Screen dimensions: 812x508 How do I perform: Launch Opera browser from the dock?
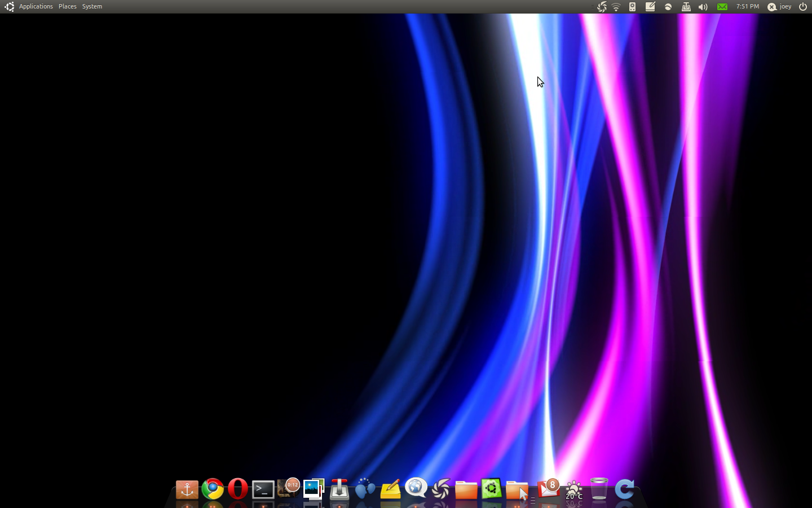click(238, 489)
